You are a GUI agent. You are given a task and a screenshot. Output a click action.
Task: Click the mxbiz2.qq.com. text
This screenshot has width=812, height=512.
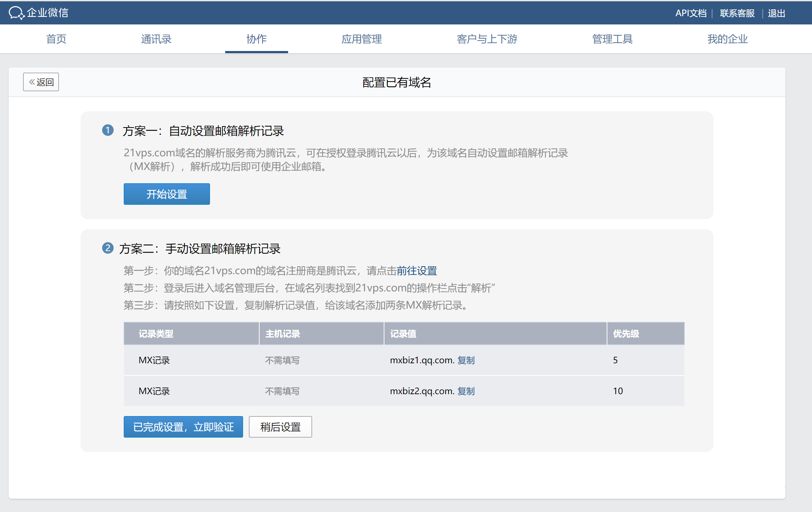[422, 391]
